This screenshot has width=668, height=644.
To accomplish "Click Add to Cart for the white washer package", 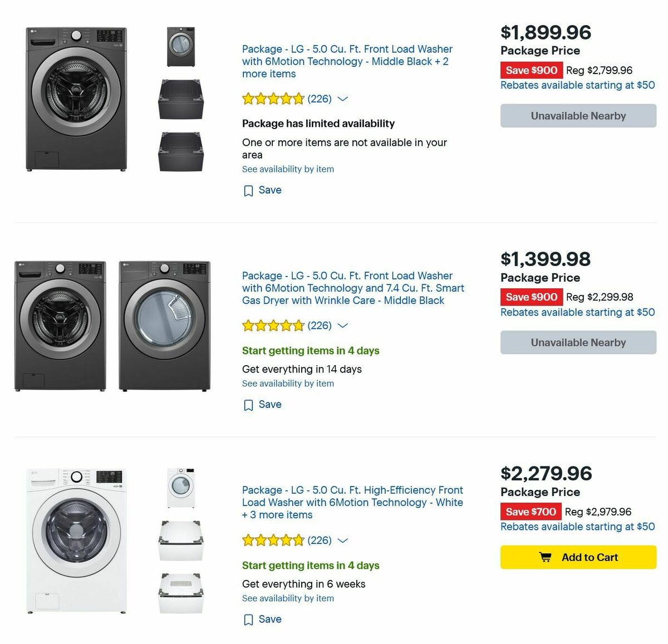I will 578,557.
